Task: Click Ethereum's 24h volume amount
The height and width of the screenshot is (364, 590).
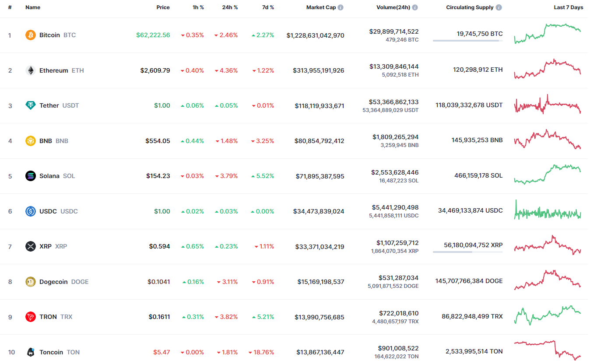Action: pyautogui.click(x=393, y=66)
